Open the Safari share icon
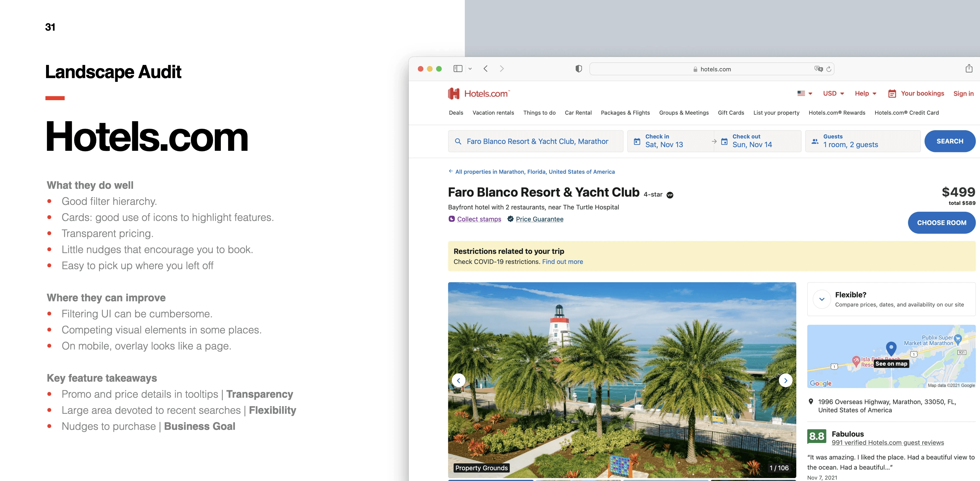980x481 pixels. tap(969, 68)
